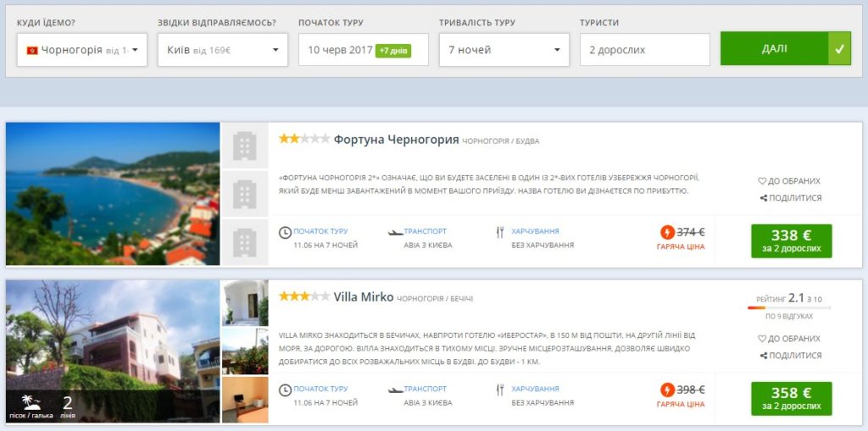The height and width of the screenshot is (431, 868).
Task: Click the +7 днів green badge
Action: coord(393,50)
